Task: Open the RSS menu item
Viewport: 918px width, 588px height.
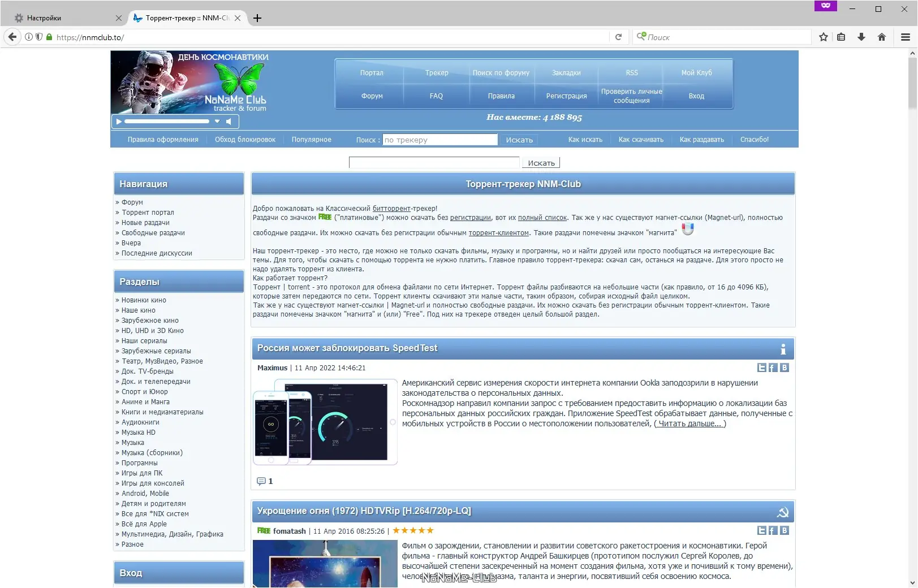Action: pos(632,73)
